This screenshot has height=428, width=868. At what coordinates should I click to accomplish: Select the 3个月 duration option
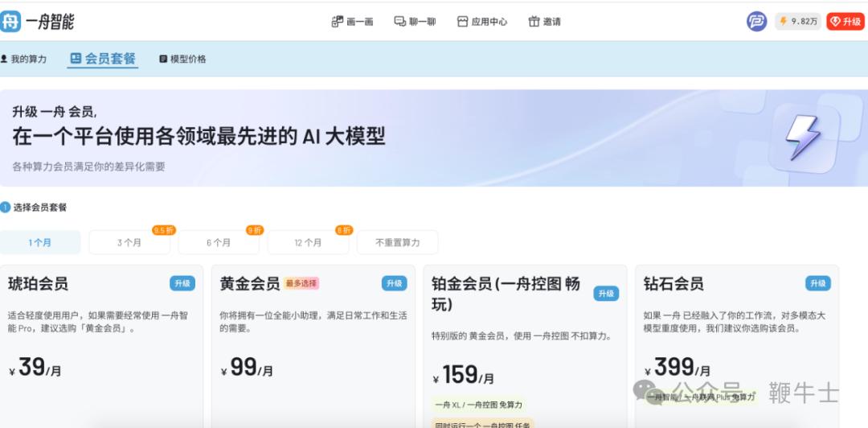[x=129, y=242]
